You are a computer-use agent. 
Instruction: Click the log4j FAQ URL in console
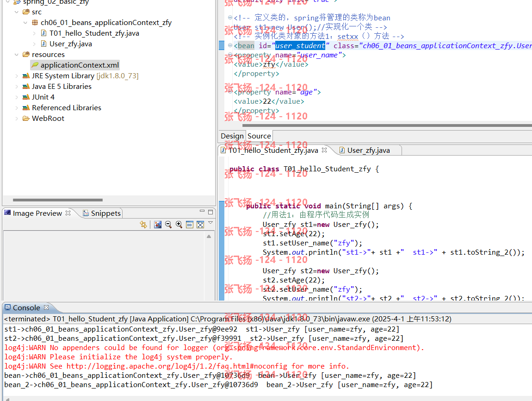[176, 366]
